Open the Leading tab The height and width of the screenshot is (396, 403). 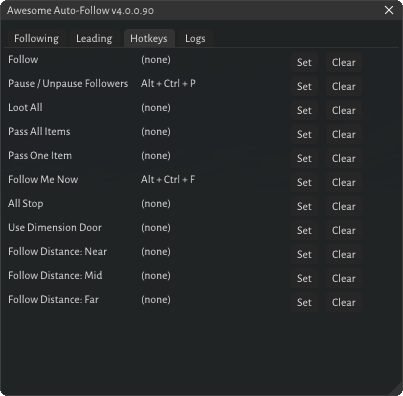tap(94, 38)
